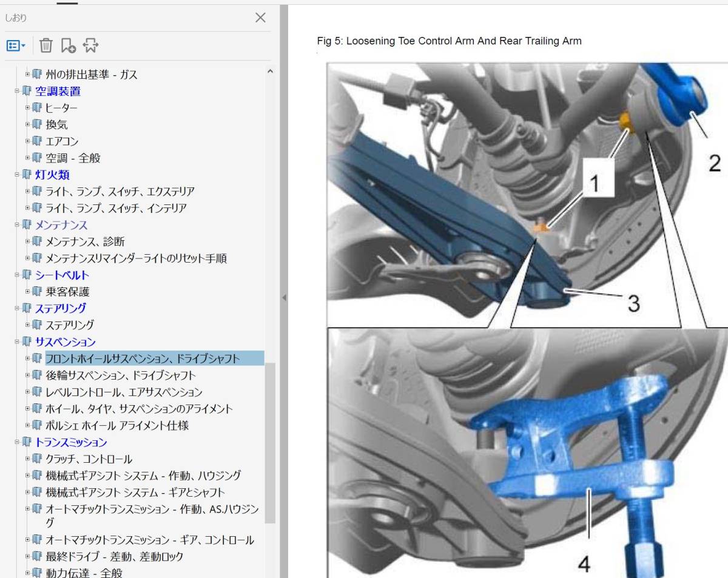This screenshot has height=578, width=728.
Task: Open the 動力伝達 - 全般 bookmark
Action: coord(84,573)
